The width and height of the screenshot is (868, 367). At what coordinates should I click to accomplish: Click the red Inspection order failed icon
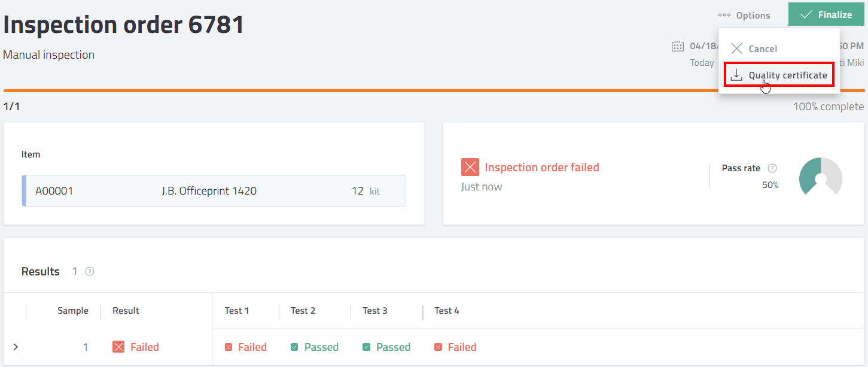[470, 168]
